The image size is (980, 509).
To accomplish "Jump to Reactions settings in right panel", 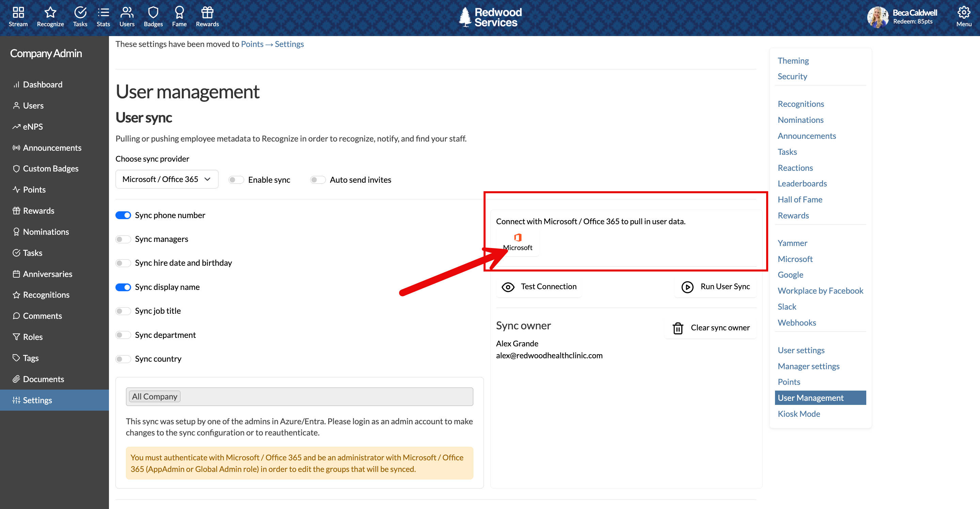I will pyautogui.click(x=795, y=168).
